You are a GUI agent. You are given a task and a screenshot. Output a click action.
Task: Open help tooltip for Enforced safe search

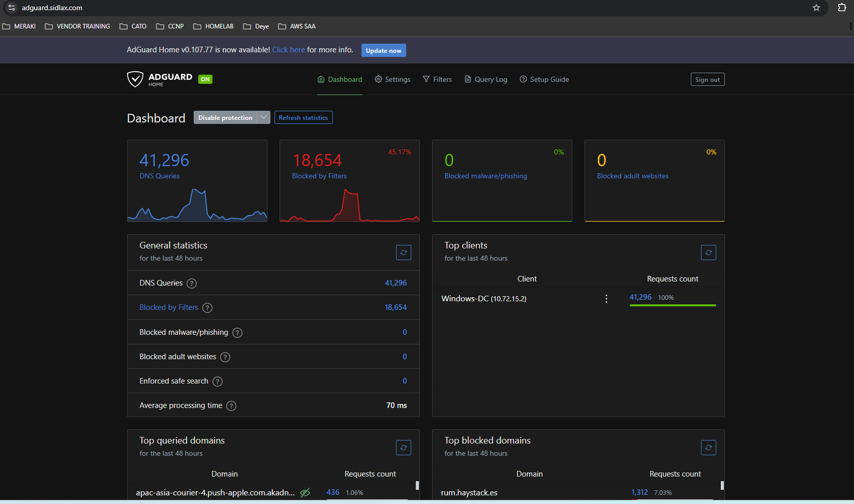pyautogui.click(x=218, y=382)
